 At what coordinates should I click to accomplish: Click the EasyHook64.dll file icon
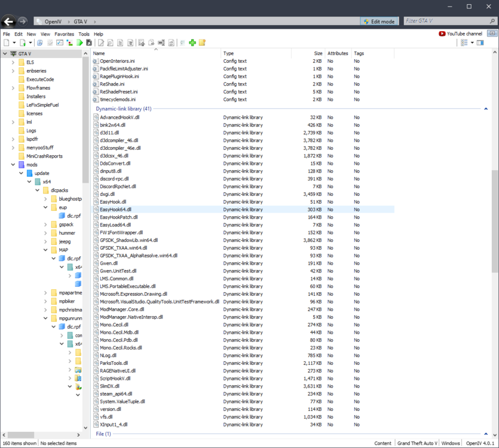96,209
